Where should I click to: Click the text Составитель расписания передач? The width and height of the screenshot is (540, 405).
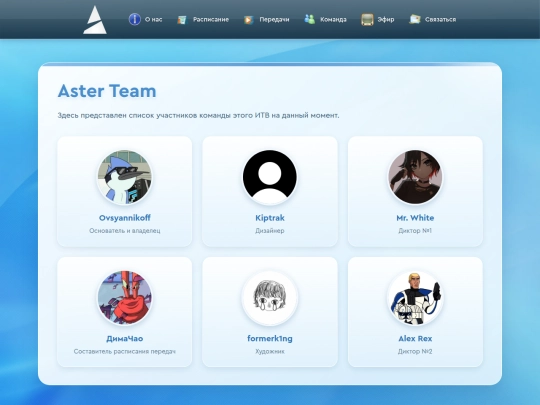point(124,352)
